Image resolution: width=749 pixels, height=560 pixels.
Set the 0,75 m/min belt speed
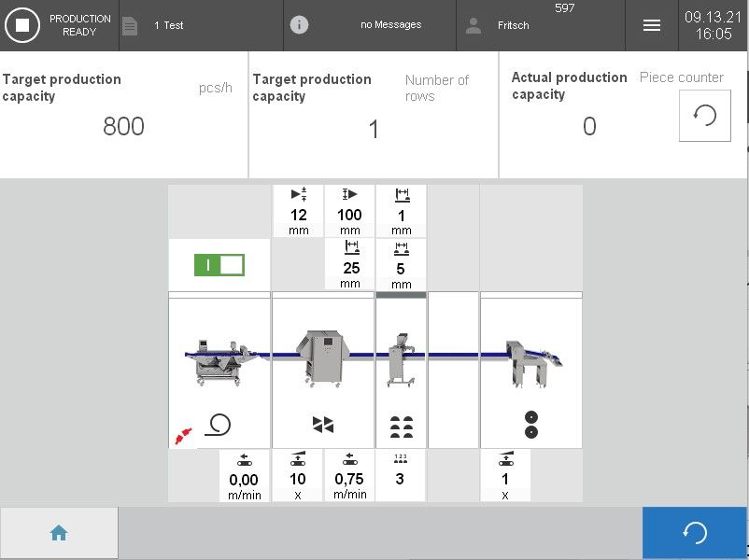pos(349,476)
